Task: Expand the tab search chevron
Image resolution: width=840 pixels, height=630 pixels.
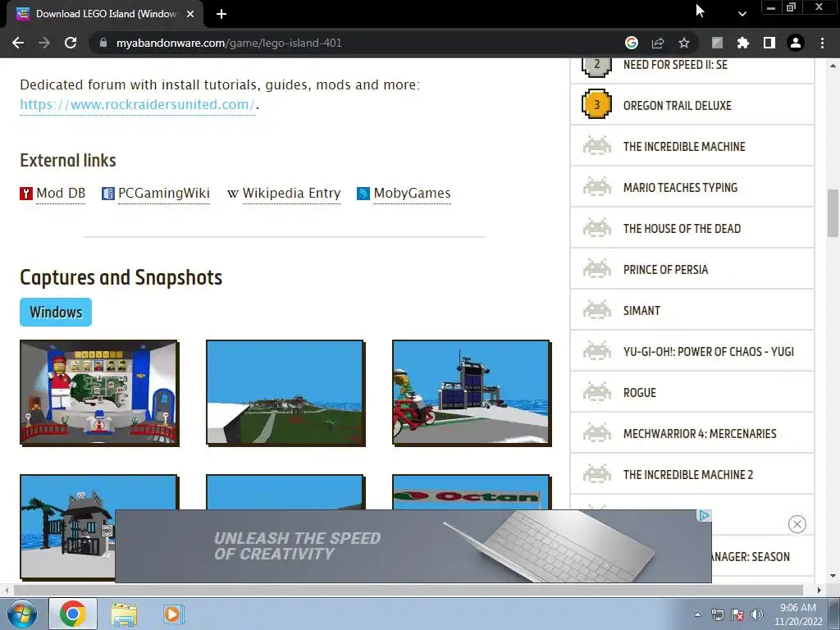Action: tap(742, 14)
